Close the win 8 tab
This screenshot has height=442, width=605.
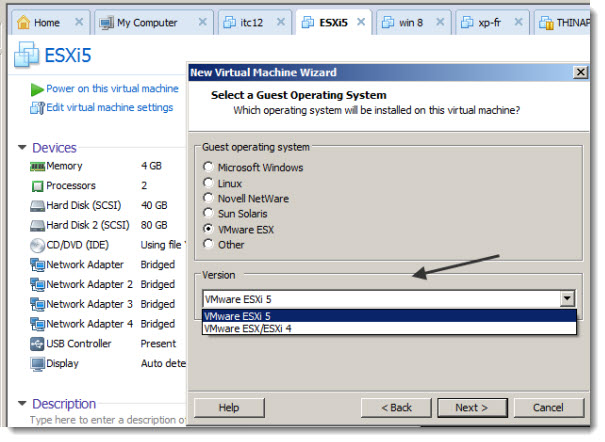point(440,22)
